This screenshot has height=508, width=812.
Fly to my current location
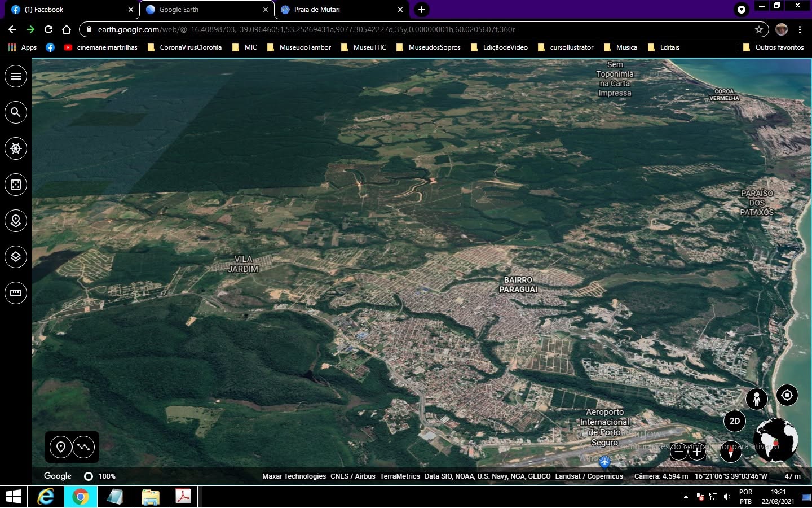[x=787, y=395]
